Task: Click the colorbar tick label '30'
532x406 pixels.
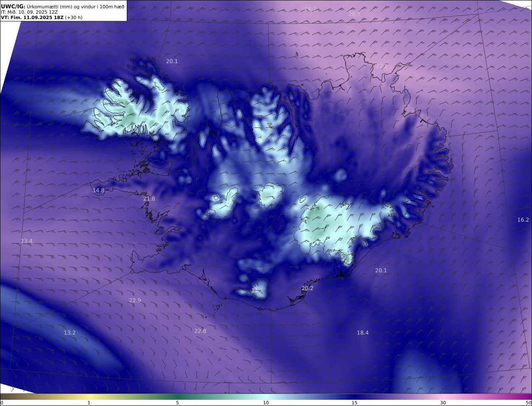Action: coord(443,403)
